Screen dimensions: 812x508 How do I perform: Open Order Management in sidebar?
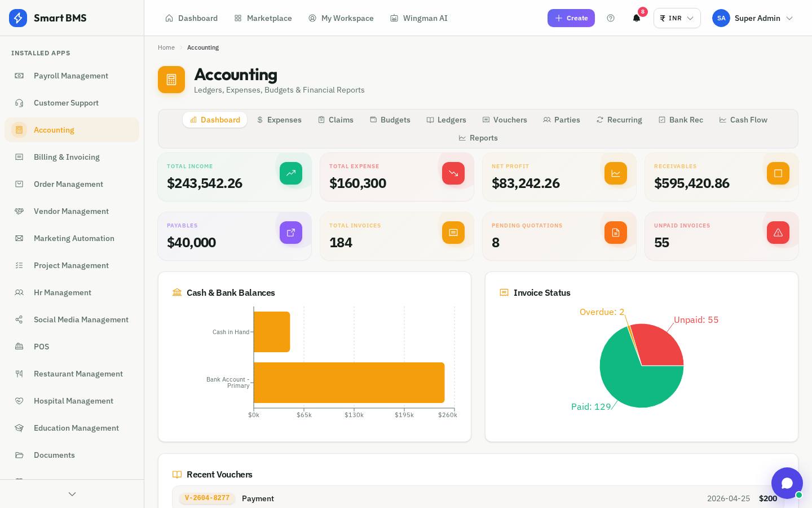pyautogui.click(x=72, y=184)
